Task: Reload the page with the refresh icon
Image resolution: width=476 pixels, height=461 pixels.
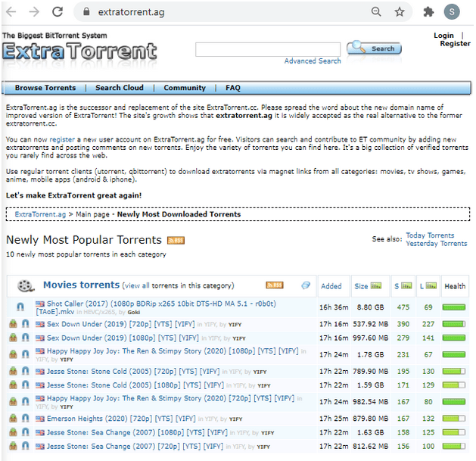Action: coord(58,12)
